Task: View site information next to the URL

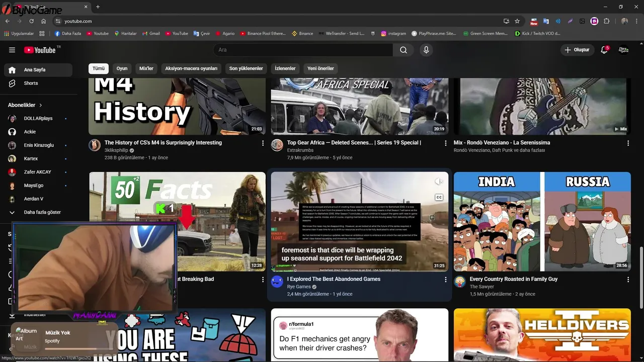Action: click(58, 21)
